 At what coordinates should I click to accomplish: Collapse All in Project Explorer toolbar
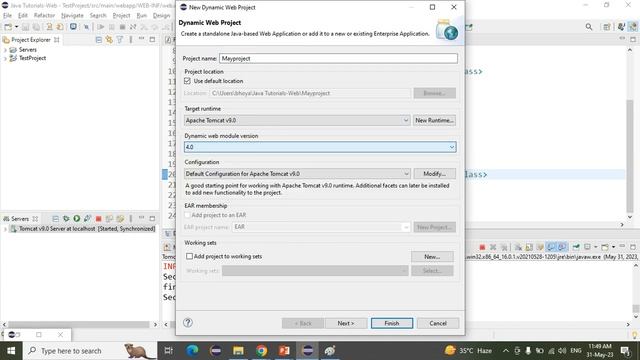[98, 40]
